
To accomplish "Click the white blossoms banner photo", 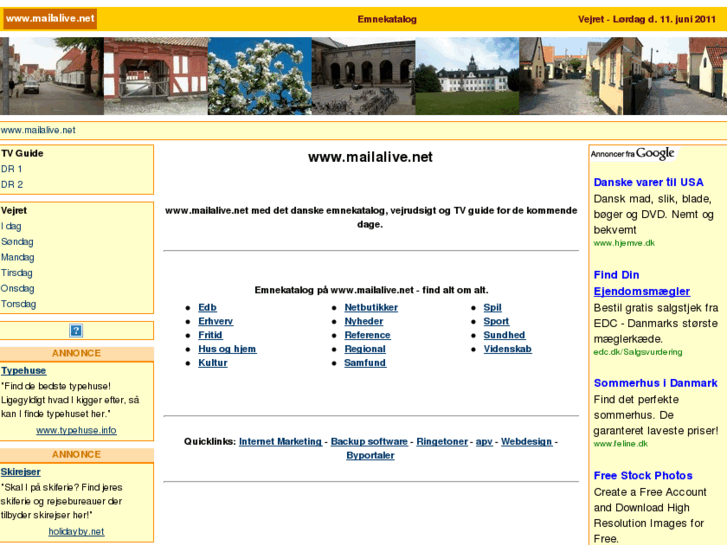I will pyautogui.click(x=260, y=76).
